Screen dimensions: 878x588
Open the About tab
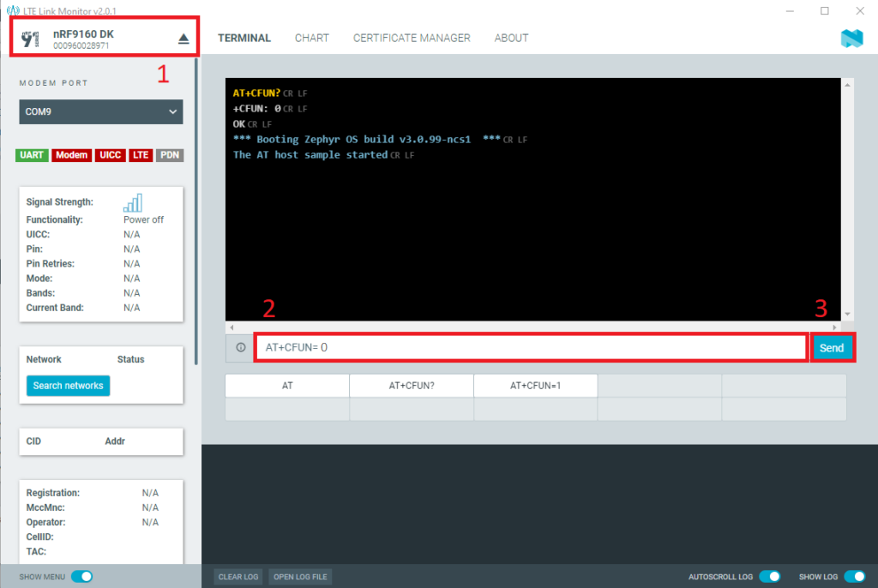point(511,38)
